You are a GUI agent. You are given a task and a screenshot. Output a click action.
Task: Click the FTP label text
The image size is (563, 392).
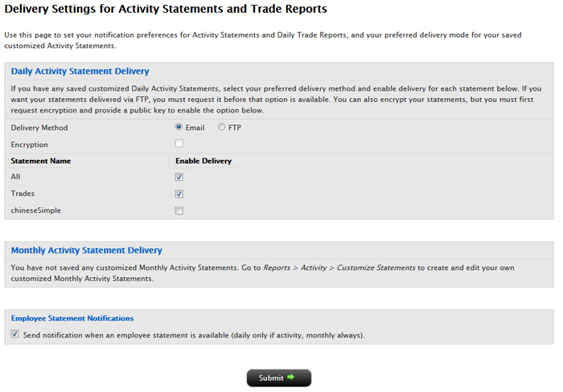235,128
